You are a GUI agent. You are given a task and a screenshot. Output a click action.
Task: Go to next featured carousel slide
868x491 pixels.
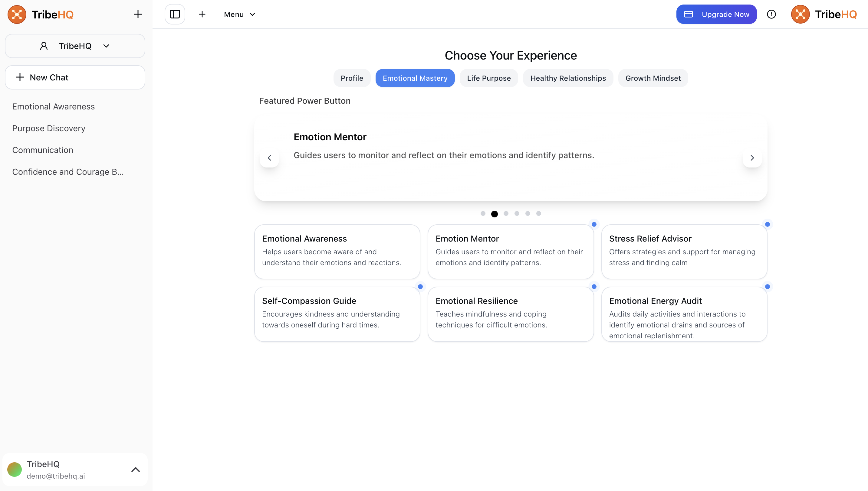coord(752,158)
